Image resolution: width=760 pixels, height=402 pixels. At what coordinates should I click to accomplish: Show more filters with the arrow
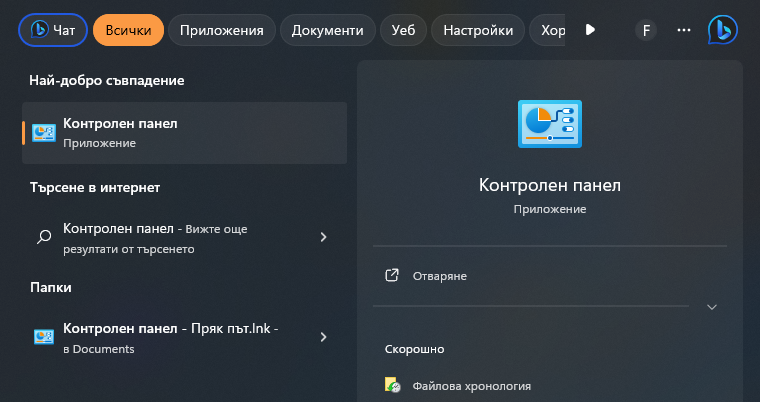[590, 30]
